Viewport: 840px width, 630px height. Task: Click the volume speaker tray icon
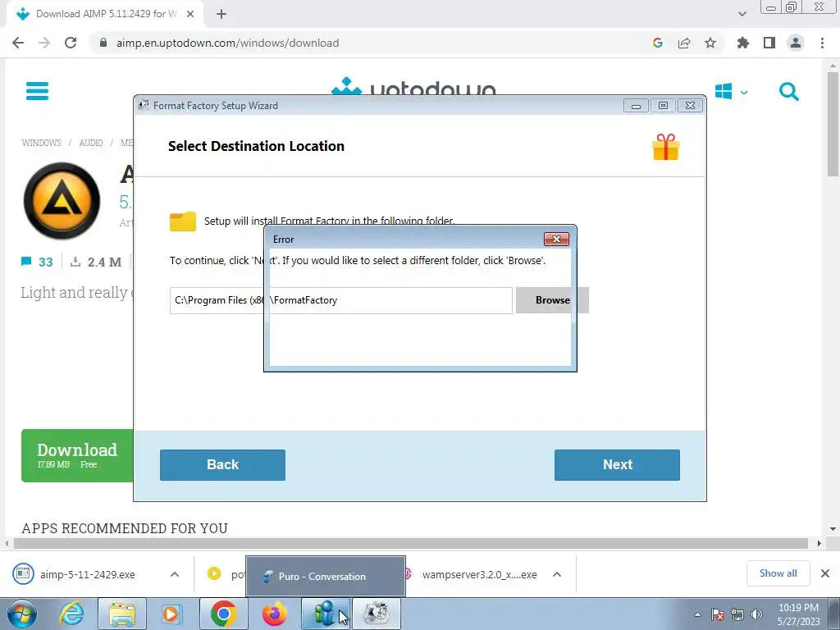[x=756, y=615]
